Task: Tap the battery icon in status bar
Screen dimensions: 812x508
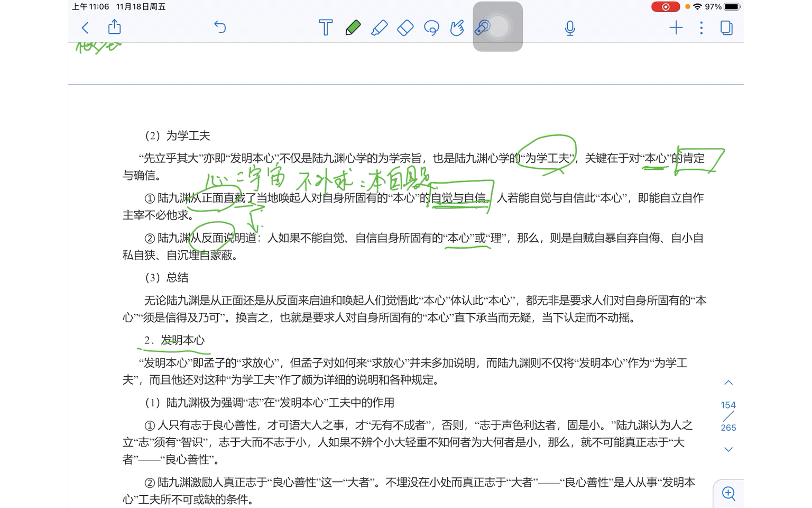Action: (732, 7)
